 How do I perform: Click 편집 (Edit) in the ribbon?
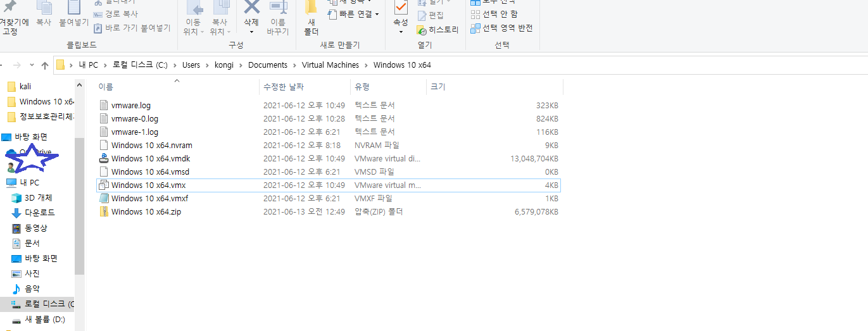[431, 15]
